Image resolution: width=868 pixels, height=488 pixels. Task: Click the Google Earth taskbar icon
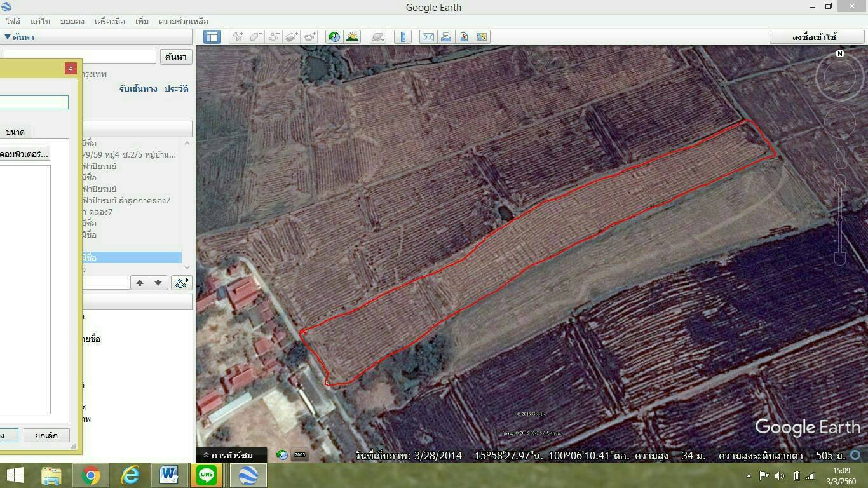[248, 475]
